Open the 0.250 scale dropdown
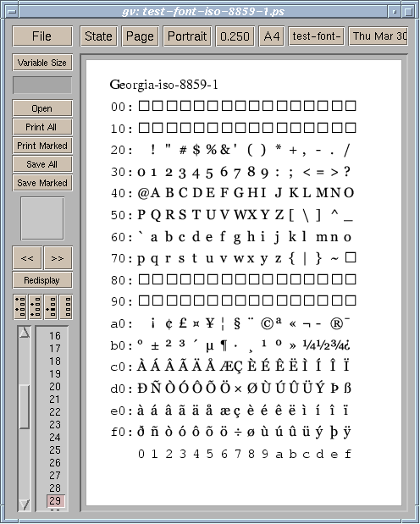This screenshot has width=420, height=524. click(x=235, y=36)
